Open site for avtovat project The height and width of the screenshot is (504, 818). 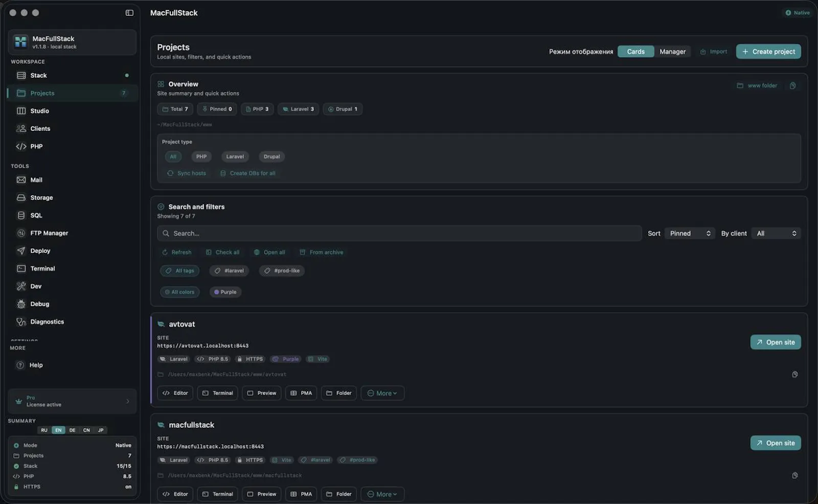point(776,342)
